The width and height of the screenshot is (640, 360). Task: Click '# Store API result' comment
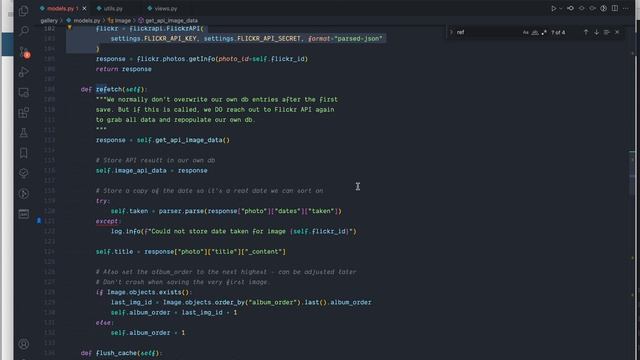(x=156, y=160)
